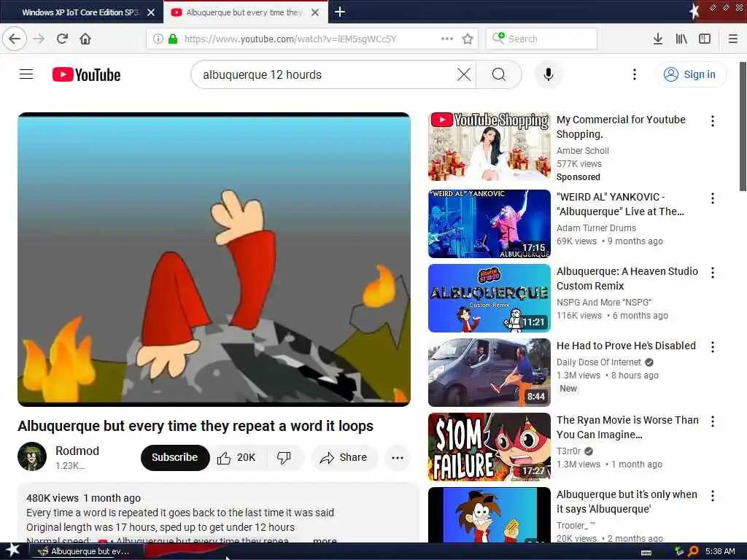This screenshot has width=747, height=560.
Task: Go to YouTube home via logo
Action: click(x=86, y=75)
